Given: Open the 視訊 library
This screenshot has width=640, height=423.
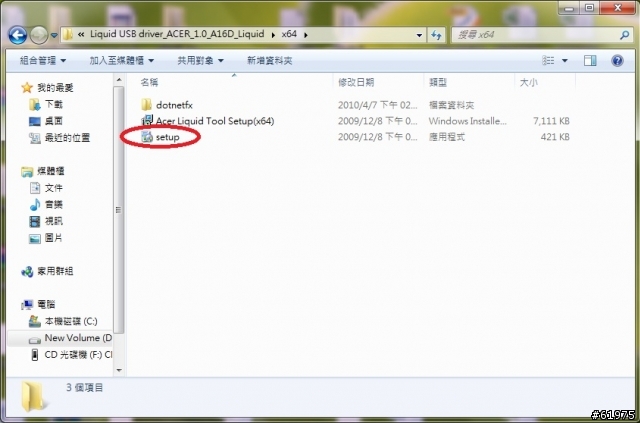Looking at the screenshot, I should tap(46, 221).
